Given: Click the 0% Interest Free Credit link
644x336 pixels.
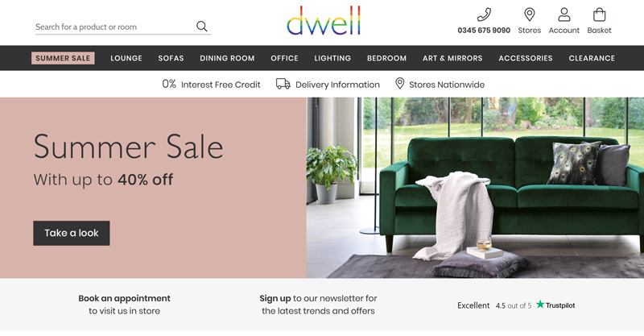Looking at the screenshot, I should [x=211, y=85].
